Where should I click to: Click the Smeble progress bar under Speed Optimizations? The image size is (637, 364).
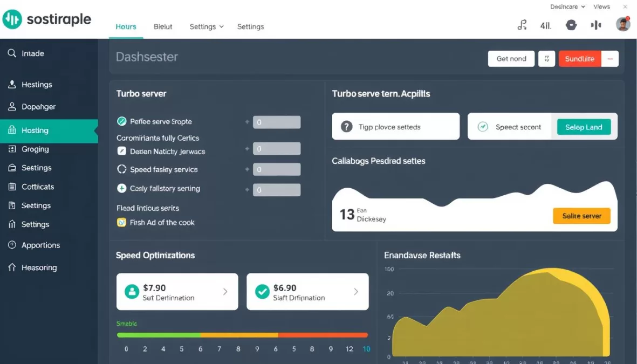[242, 334]
